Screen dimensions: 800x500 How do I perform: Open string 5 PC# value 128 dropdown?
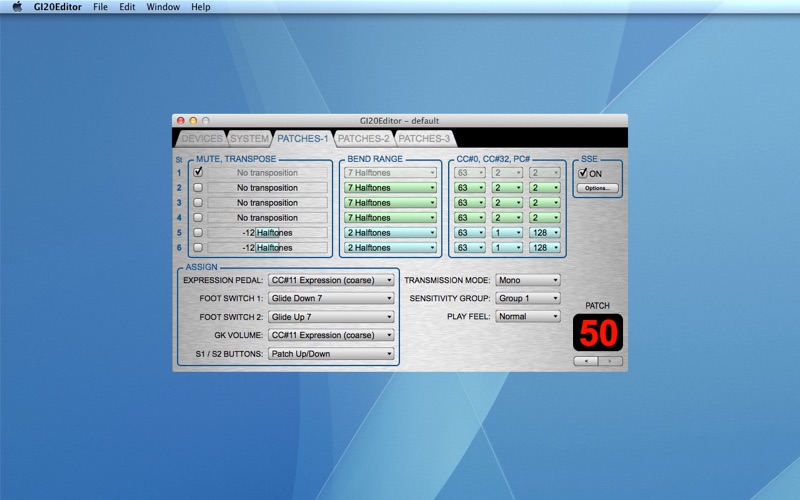pyautogui.click(x=544, y=233)
